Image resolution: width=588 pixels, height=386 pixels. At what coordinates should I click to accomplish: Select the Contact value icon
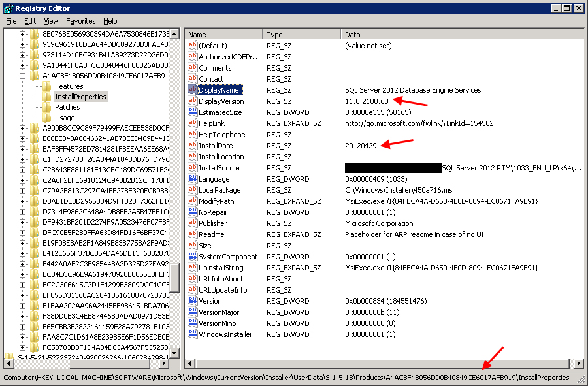point(192,78)
